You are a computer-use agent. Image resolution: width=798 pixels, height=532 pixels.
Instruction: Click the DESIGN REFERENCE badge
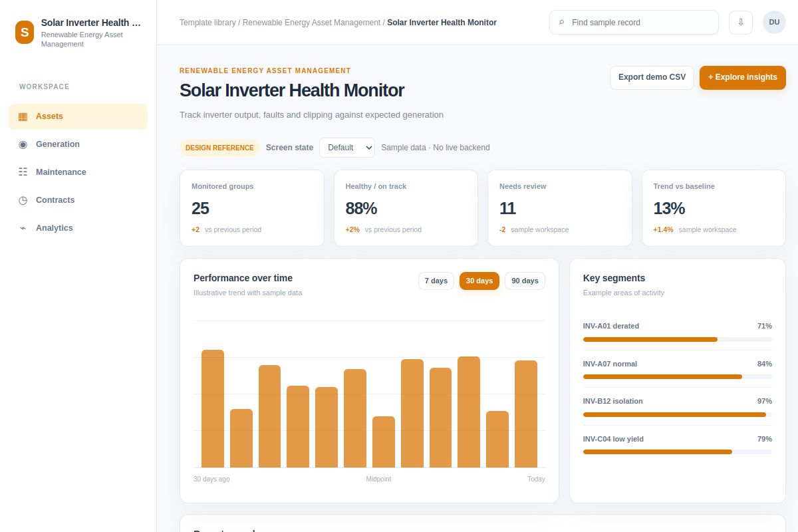[x=219, y=148]
